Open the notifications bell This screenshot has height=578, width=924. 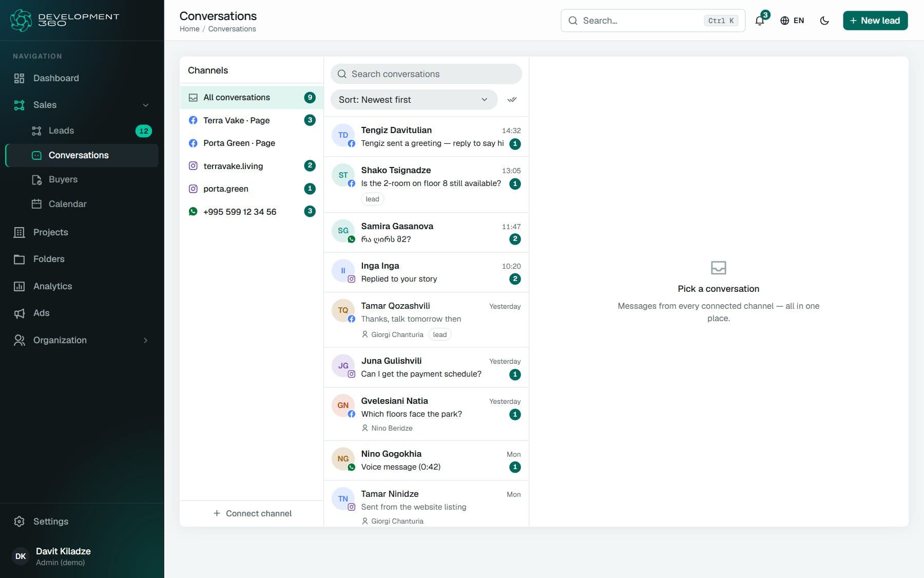point(760,21)
